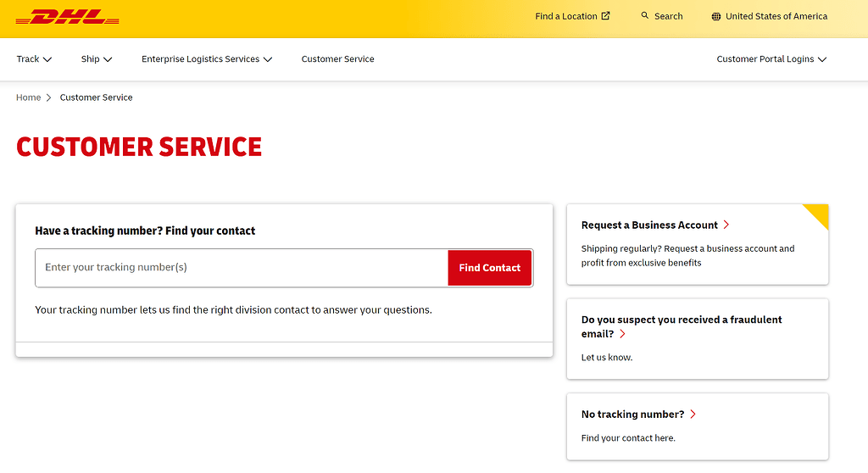Open the Find a Location link
Image resolution: width=868 pixels, height=473 pixels.
click(565, 16)
